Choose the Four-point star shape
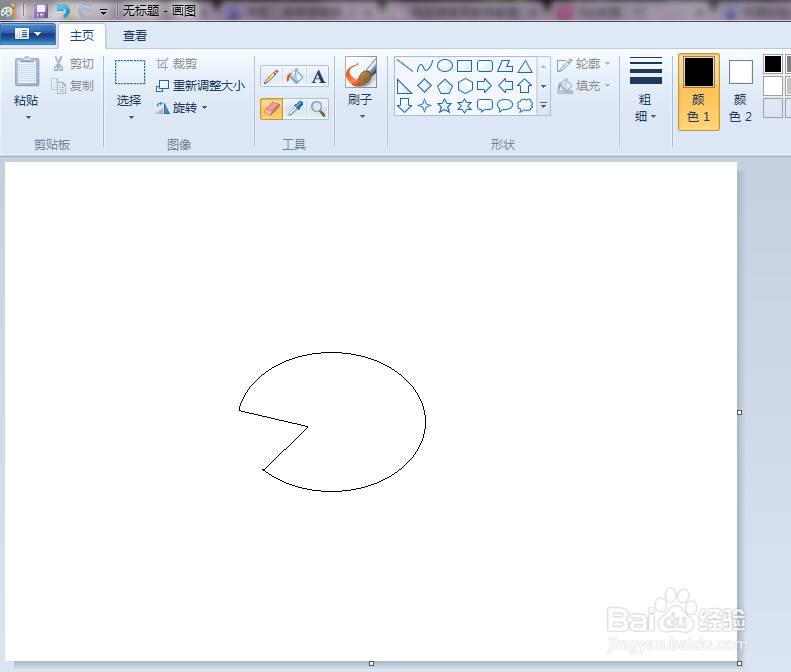This screenshot has height=672, width=791. click(425, 105)
